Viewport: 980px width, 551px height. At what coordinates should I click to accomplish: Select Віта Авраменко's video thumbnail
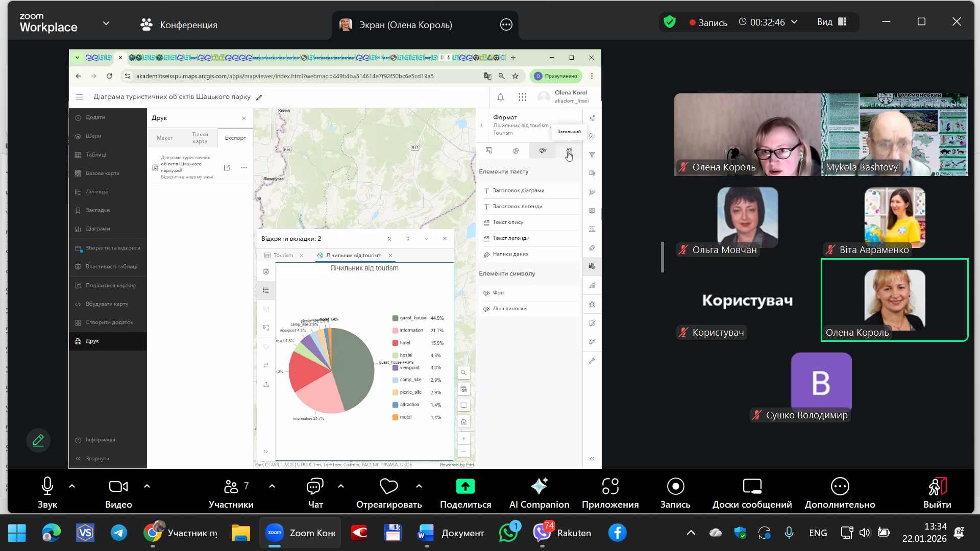[894, 218]
